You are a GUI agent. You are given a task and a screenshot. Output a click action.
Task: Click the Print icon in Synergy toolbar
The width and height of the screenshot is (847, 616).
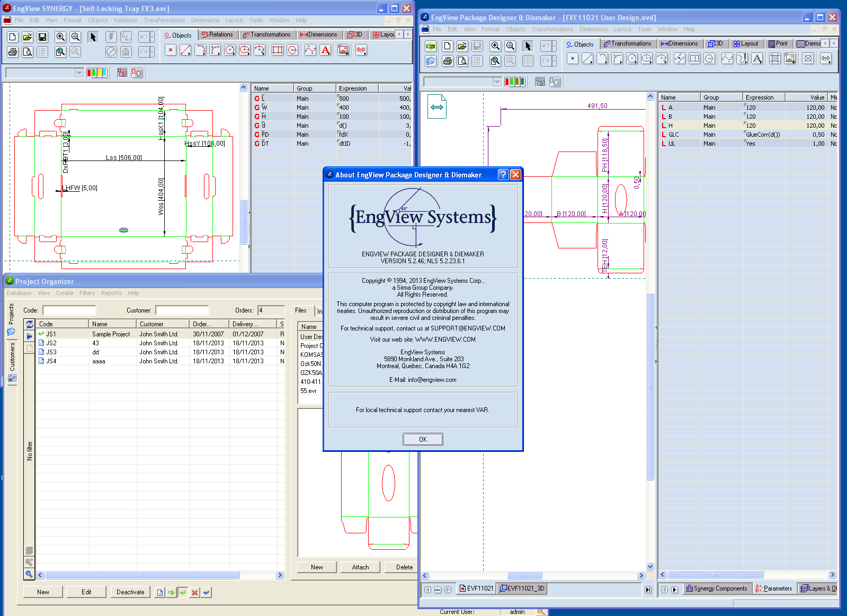(13, 52)
